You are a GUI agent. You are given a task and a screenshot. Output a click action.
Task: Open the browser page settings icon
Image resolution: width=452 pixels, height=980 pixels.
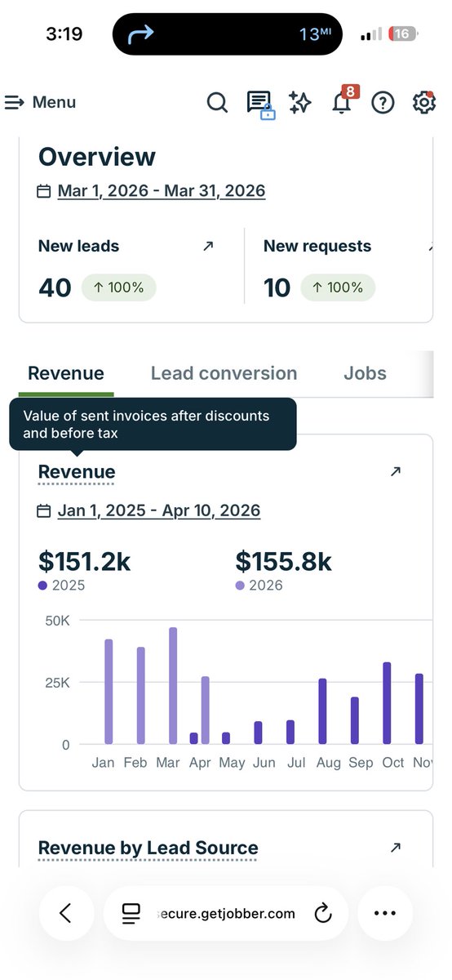point(131,914)
